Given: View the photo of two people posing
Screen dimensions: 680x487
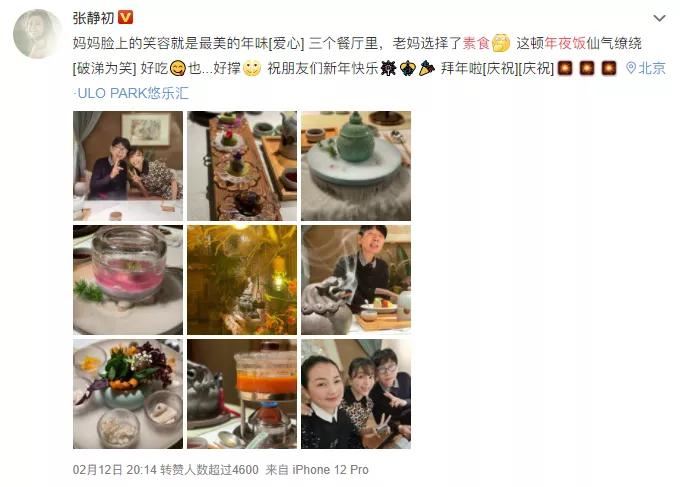Looking at the screenshot, I should click(x=128, y=166).
